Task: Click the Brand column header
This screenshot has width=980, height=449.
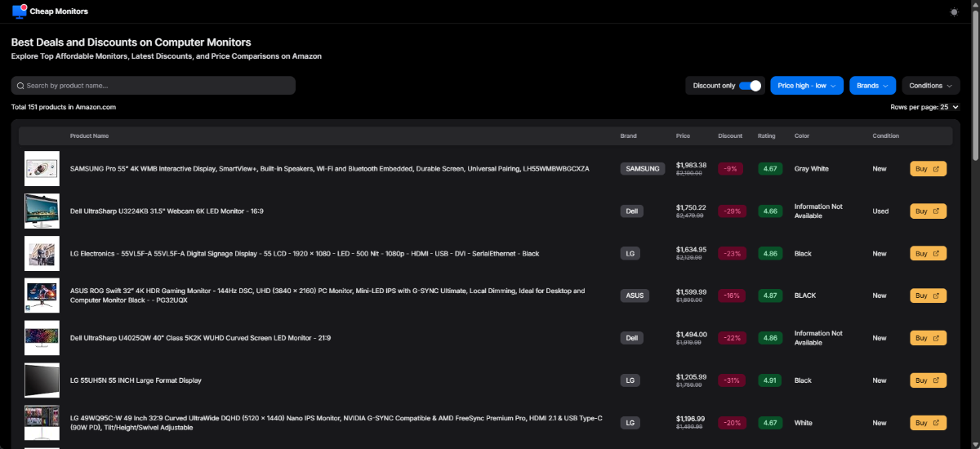Action: 628,136
